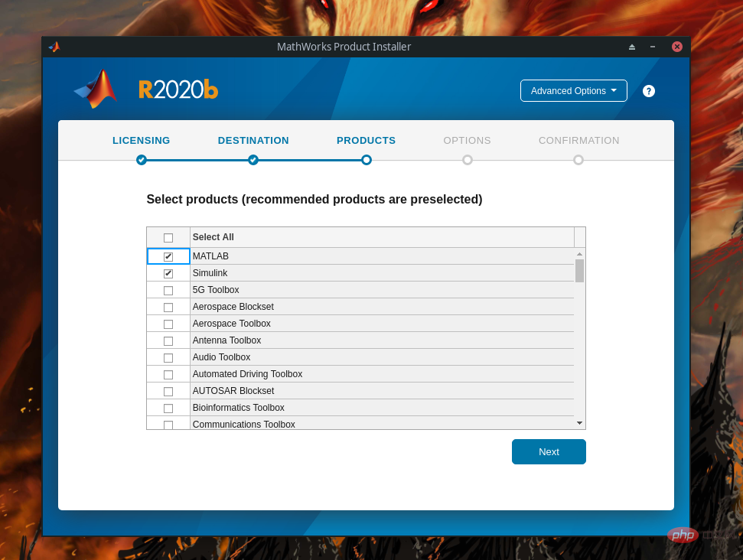Click the Bioinformatics Toolbox product name
This screenshot has height=560, width=743.
coord(238,408)
